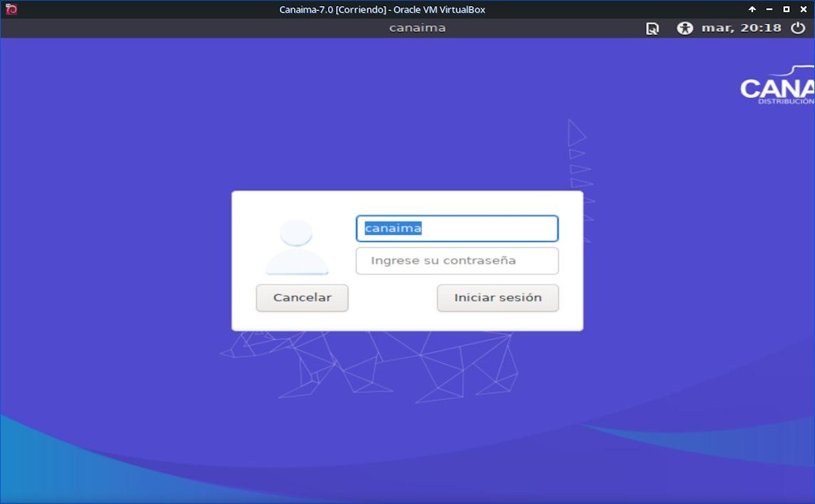The width and height of the screenshot is (815, 504).
Task: Minimize the VirtualBox window
Action: (x=769, y=10)
